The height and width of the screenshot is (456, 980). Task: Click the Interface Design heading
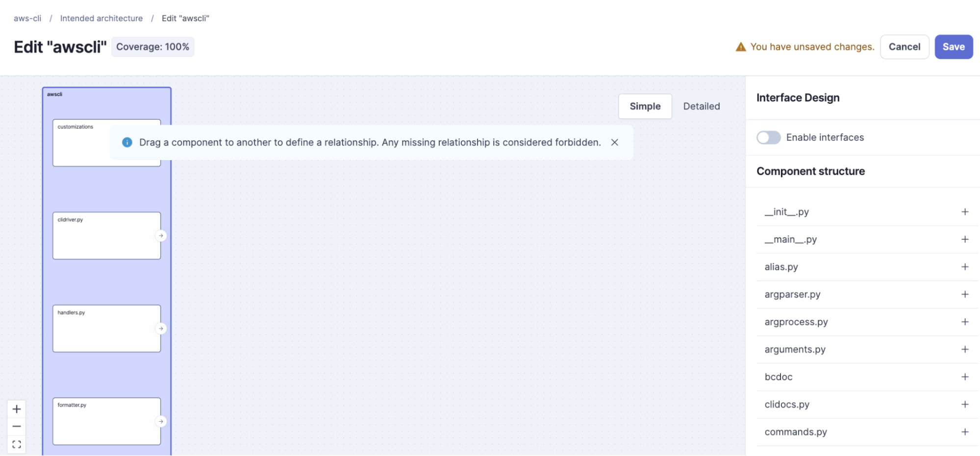point(798,97)
